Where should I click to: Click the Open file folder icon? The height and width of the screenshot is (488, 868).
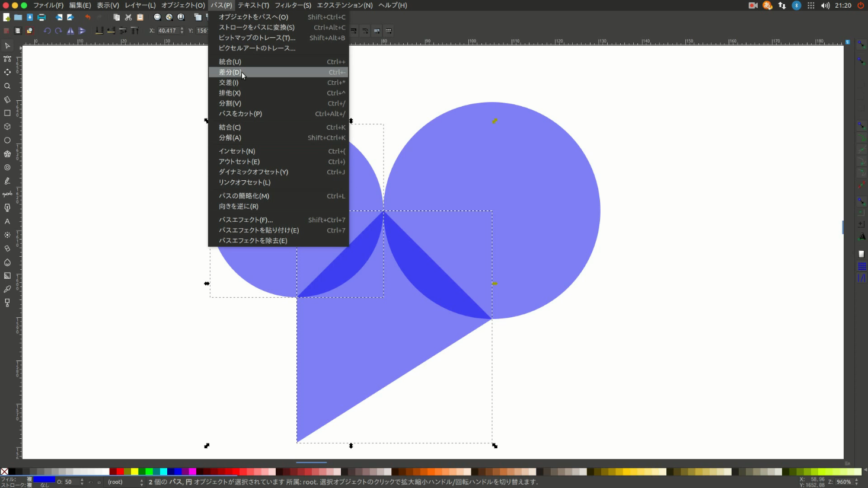coord(18,17)
